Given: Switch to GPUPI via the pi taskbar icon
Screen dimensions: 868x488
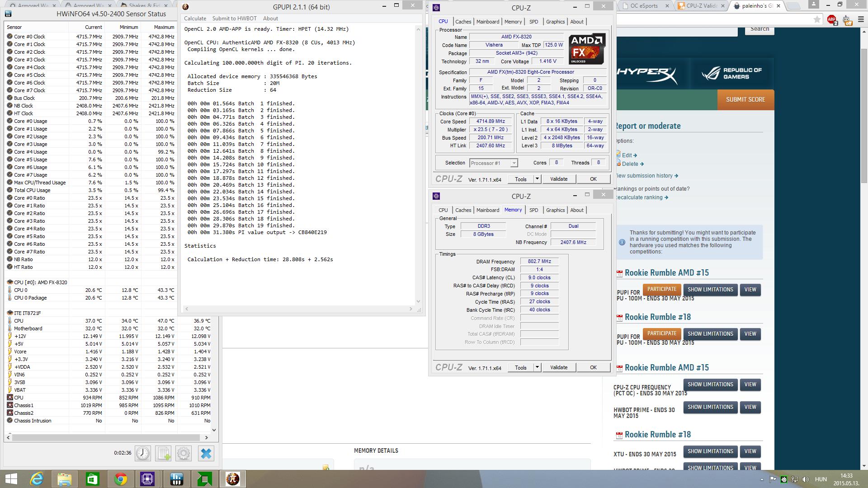Looking at the screenshot, I should (233, 479).
